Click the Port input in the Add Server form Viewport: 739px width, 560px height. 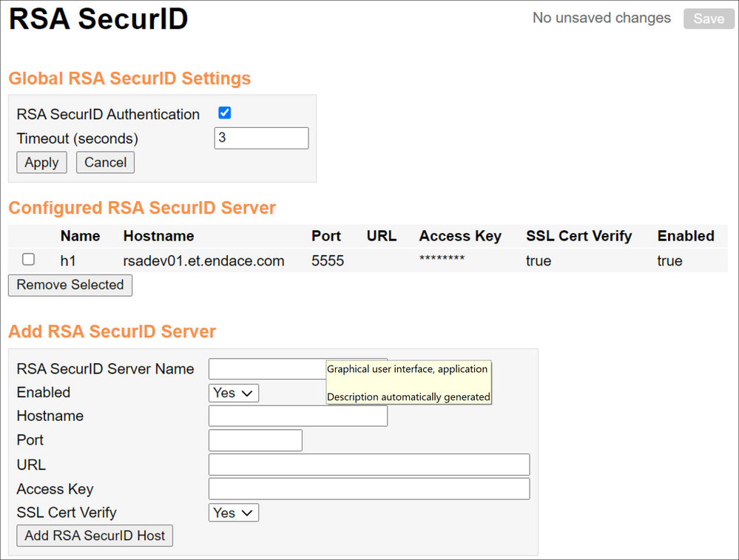[x=255, y=440]
